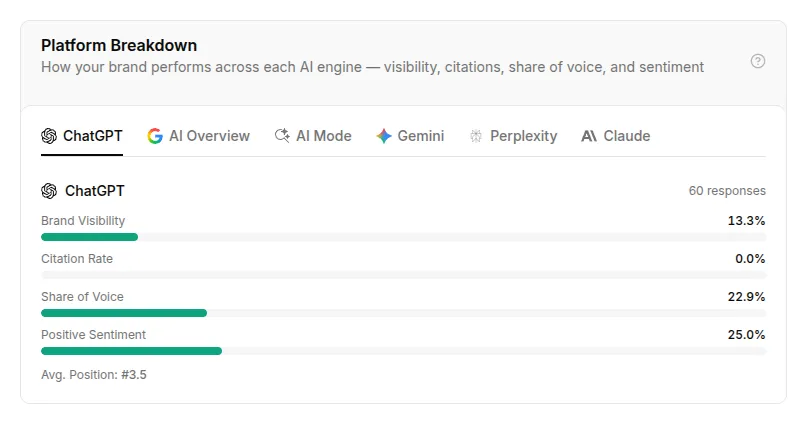
Task: Switch to the Claude tab
Action: pos(616,136)
